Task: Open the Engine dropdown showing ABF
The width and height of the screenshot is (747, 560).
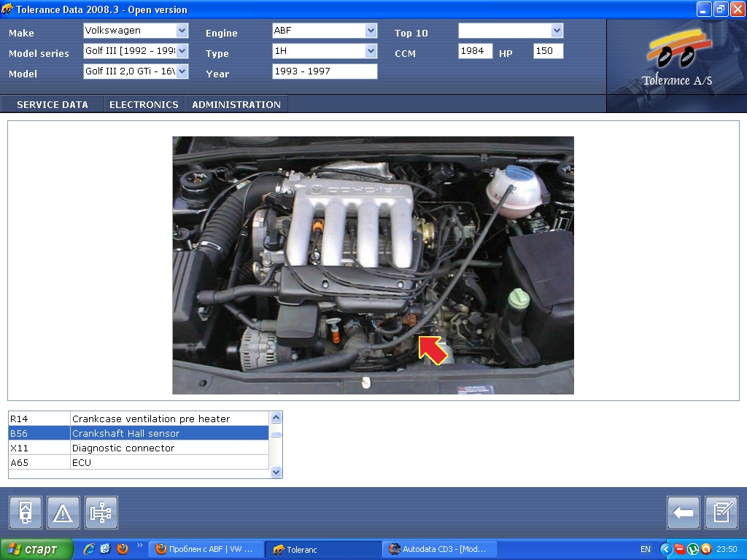Action: (x=371, y=31)
